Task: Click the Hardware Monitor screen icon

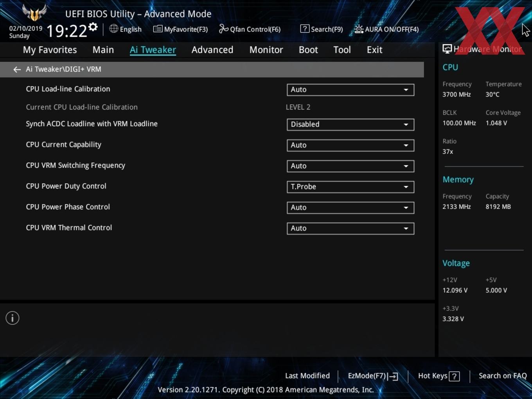Action: pyautogui.click(x=447, y=49)
